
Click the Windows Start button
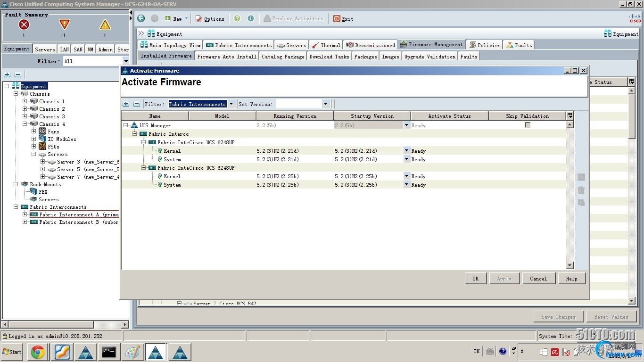point(12,352)
